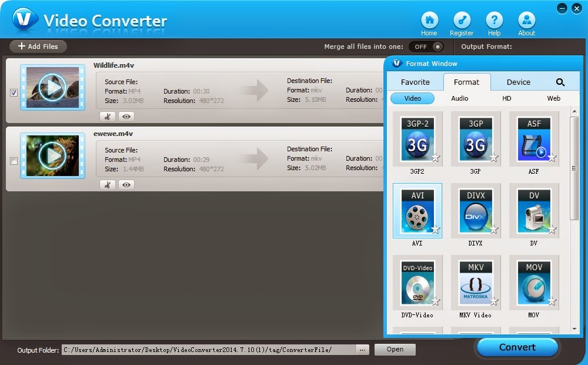
Task: Mark MOV format as favorite star
Action: pos(552,301)
